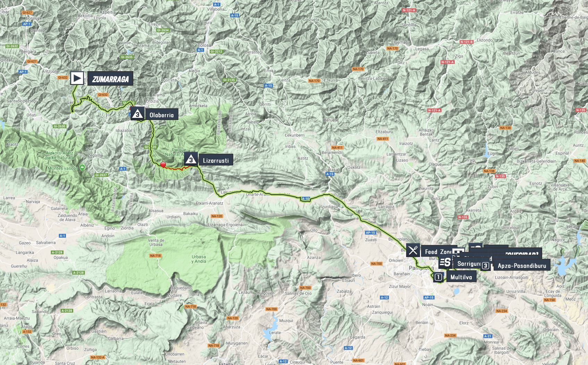Click the Multilva label
Viewport: 588px width, 365px height.
click(461, 277)
